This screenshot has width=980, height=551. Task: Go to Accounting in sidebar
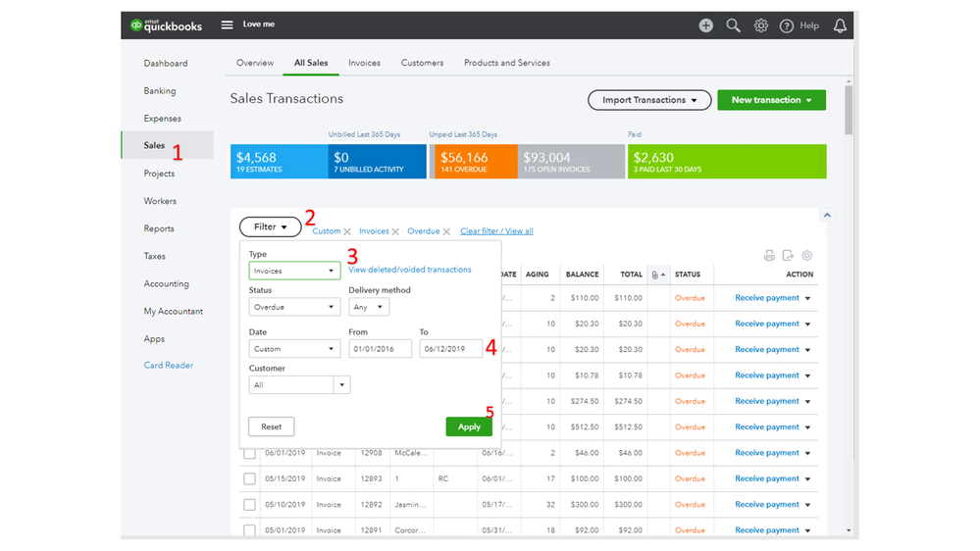[166, 283]
